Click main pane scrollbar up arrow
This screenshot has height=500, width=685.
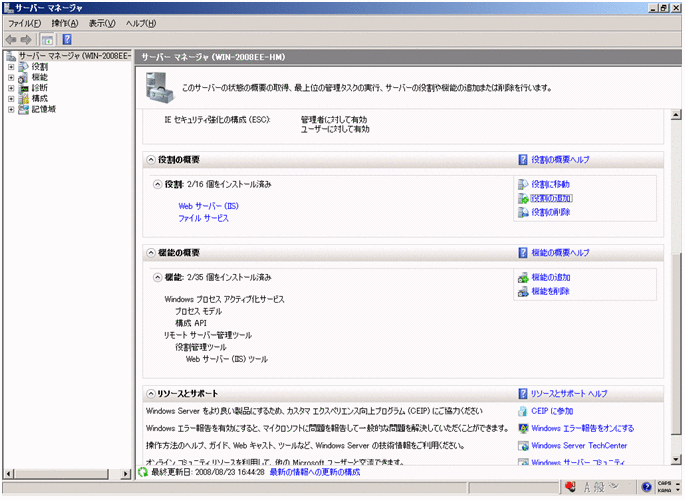(676, 115)
